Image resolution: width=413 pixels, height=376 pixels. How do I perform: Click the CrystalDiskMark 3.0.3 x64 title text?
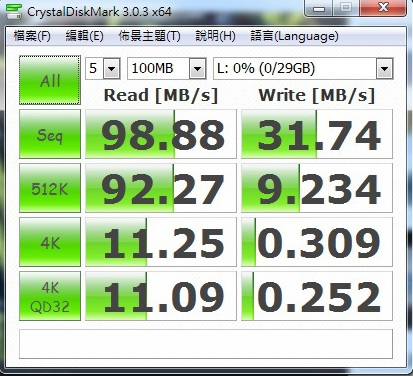99,12
